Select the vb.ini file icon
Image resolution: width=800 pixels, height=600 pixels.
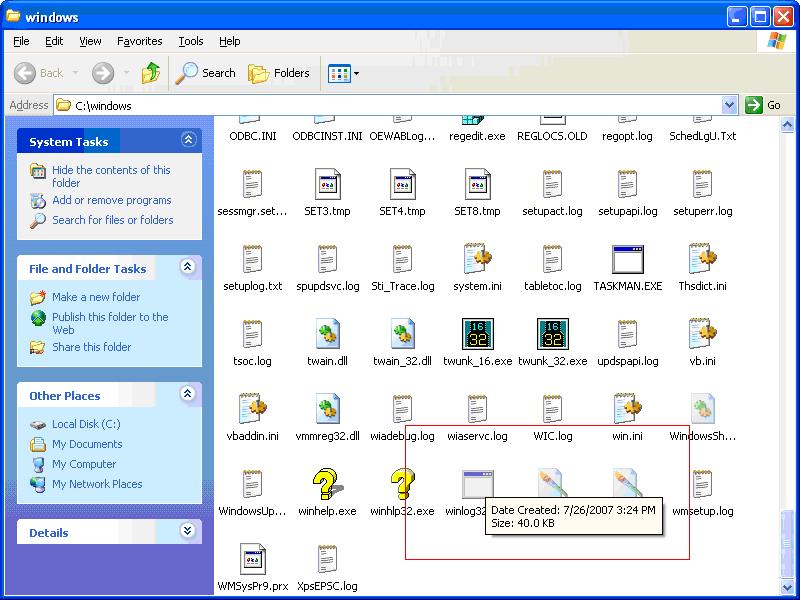pos(703,334)
